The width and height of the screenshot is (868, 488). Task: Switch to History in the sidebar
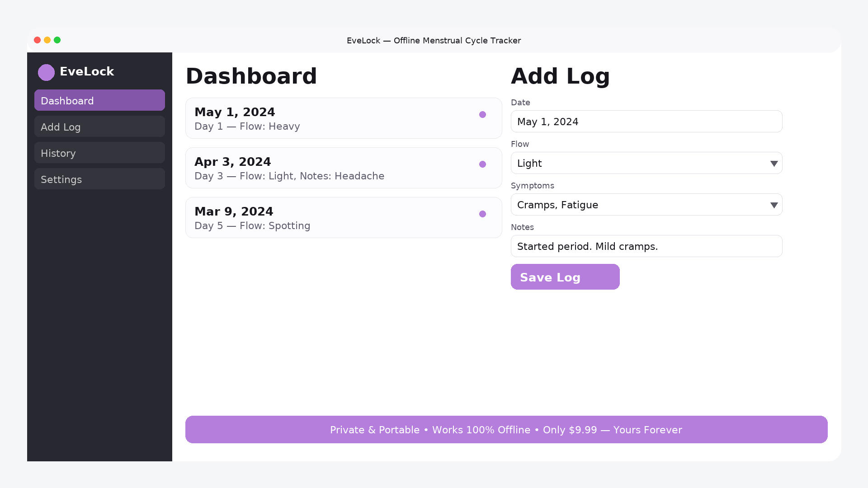99,153
